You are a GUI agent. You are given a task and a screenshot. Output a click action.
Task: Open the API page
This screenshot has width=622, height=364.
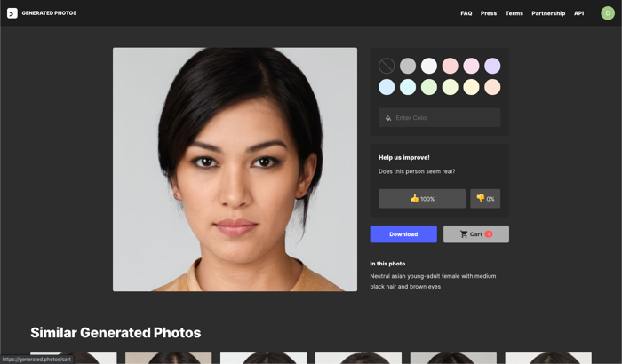point(578,13)
